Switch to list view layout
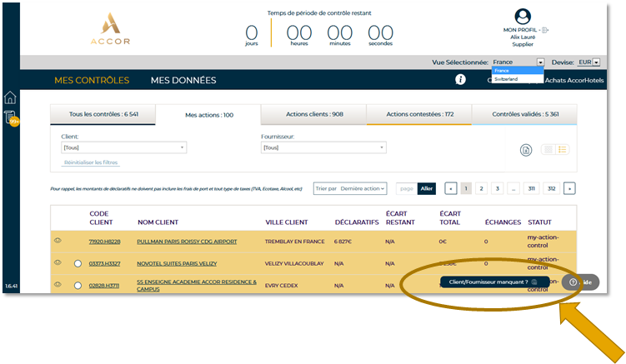626x364 pixels. tap(562, 149)
